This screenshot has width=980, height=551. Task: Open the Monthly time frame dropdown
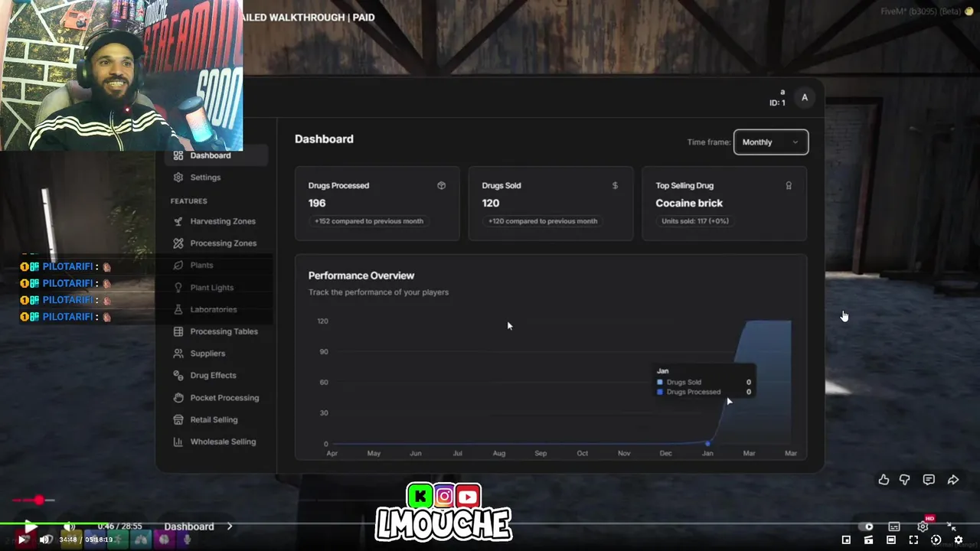771,142
